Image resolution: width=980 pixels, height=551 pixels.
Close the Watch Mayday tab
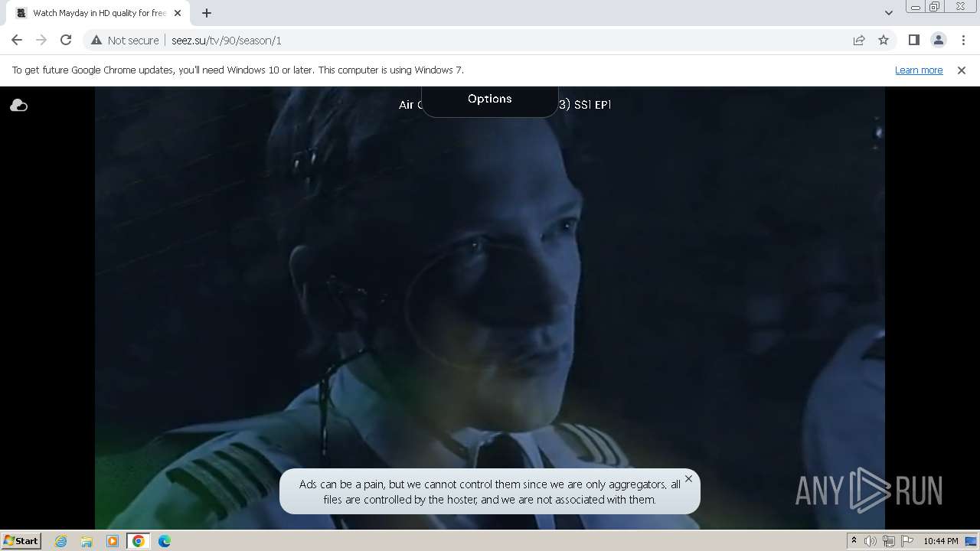coord(178,13)
